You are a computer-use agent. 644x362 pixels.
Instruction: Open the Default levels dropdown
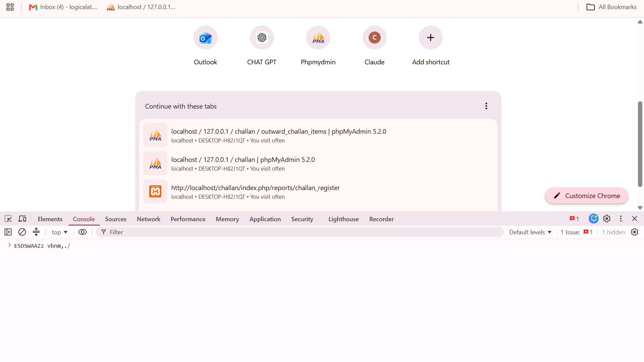tap(530, 232)
